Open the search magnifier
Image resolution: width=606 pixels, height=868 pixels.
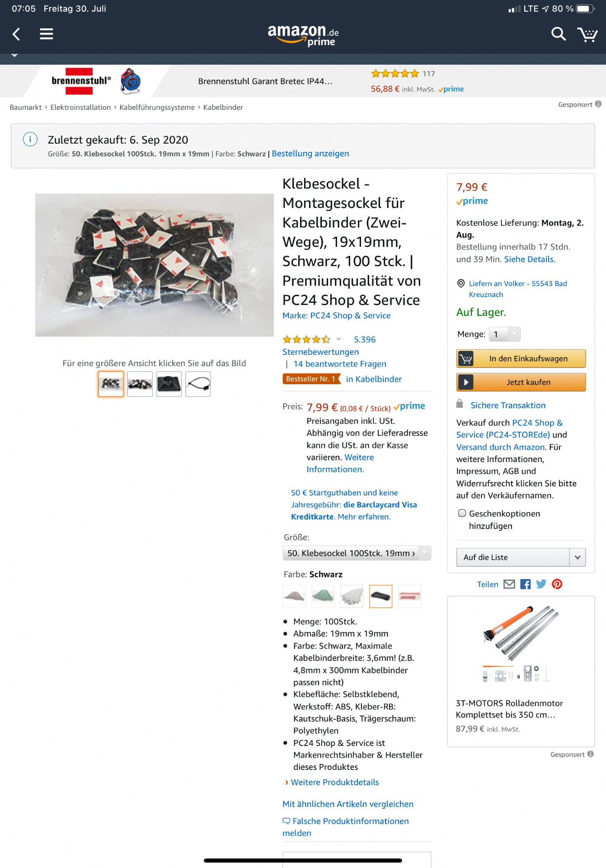(x=558, y=34)
